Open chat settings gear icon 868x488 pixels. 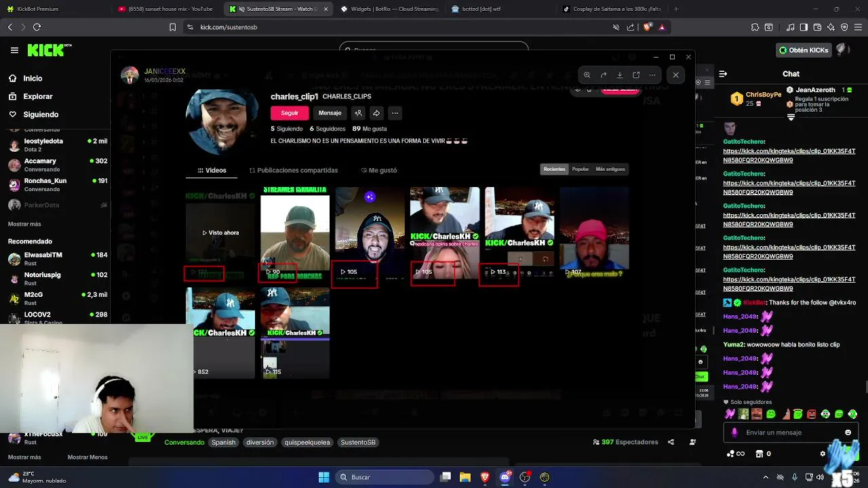click(823, 454)
